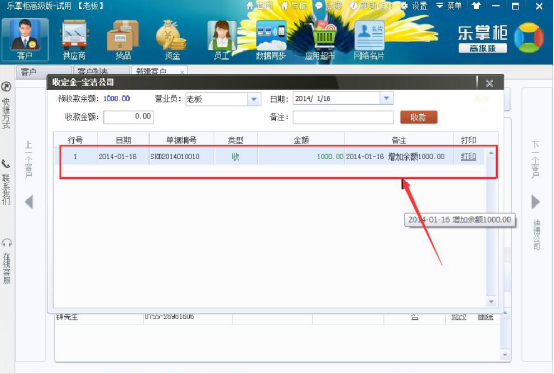Open the 帮助 help item in title bar
This screenshot has height=374, width=554.
coord(372,6)
